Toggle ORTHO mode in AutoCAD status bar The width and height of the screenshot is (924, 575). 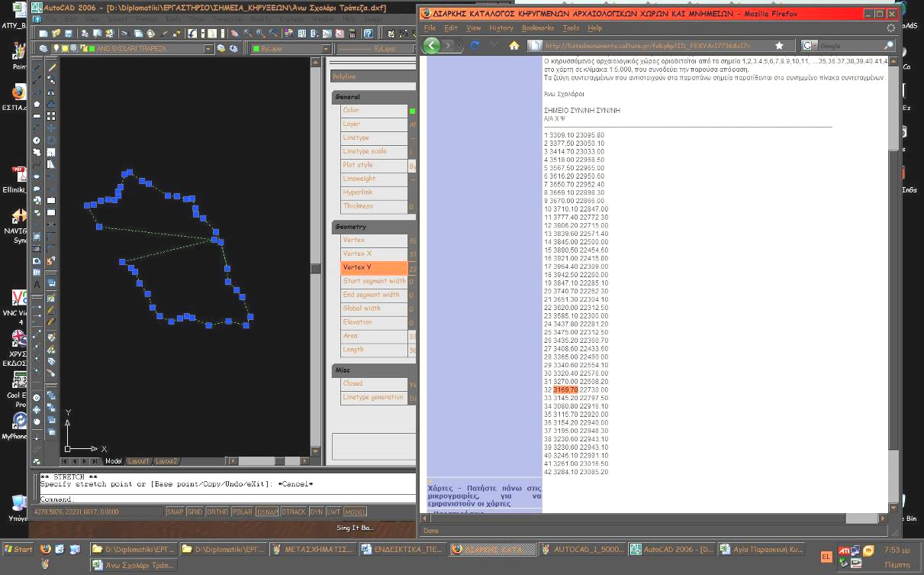point(217,512)
